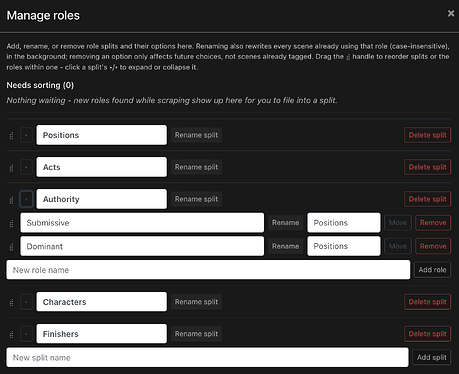Move the Dominant role
The image size is (459, 374).
(398, 246)
